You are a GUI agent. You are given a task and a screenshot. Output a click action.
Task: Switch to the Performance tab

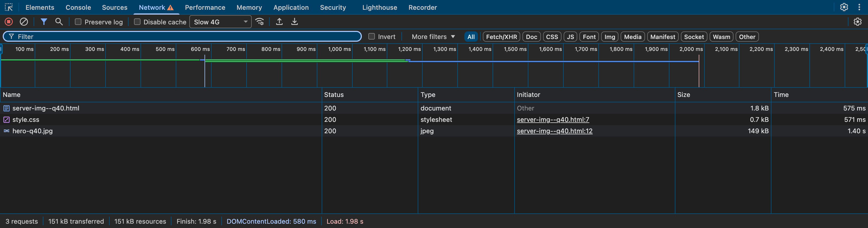point(205,7)
